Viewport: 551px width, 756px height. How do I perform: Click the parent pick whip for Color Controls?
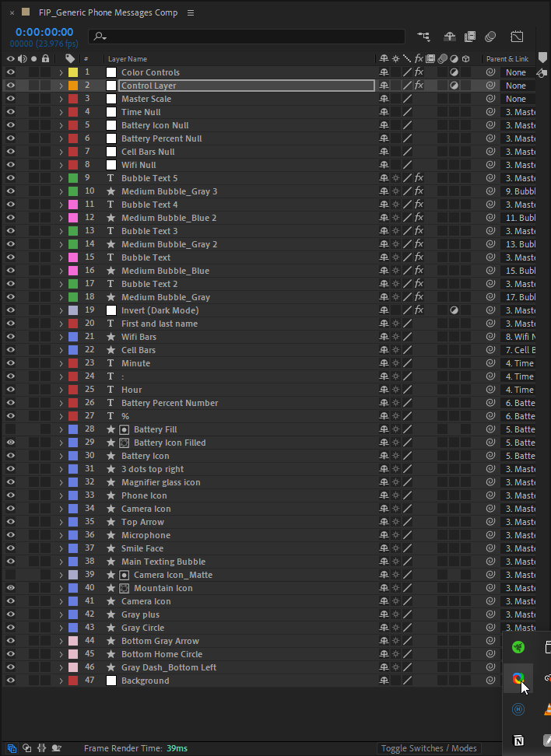coord(491,72)
